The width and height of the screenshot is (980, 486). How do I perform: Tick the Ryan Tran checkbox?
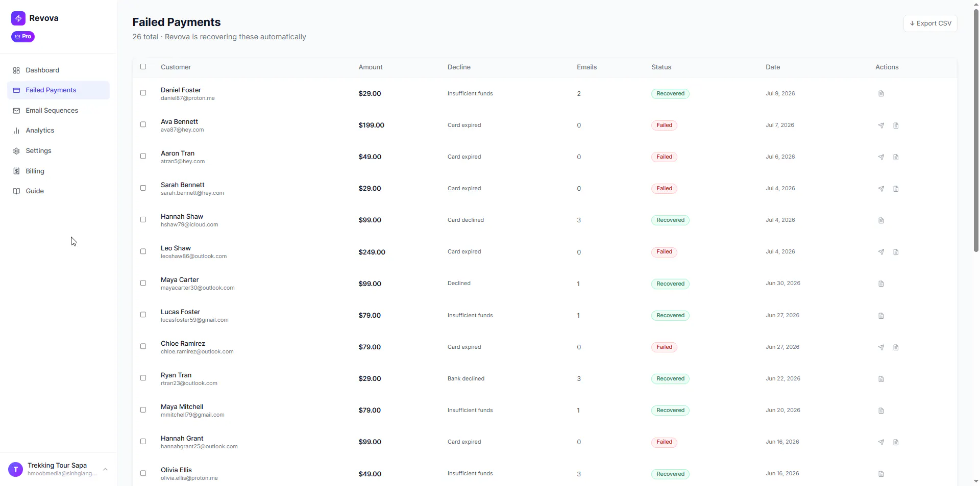pyautogui.click(x=143, y=378)
